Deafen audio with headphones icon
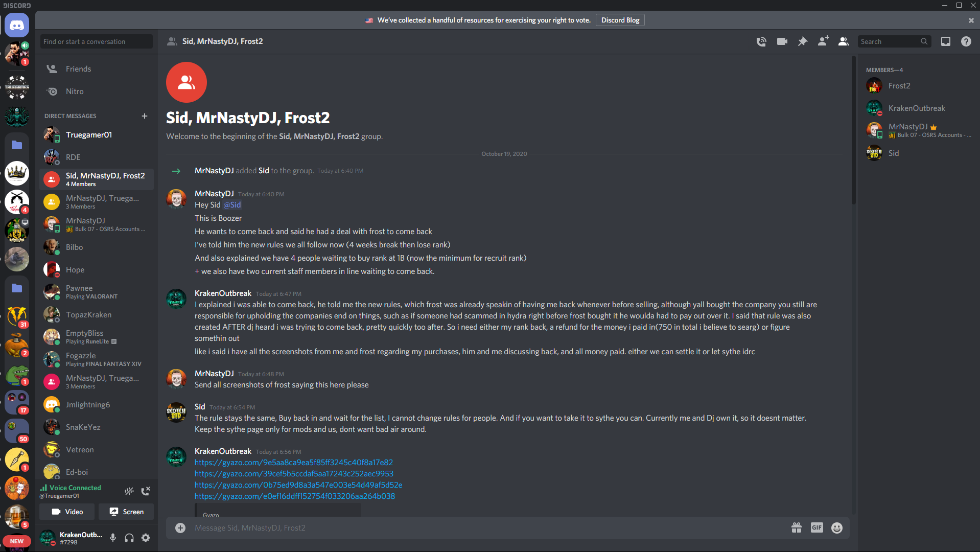The image size is (980, 552). click(x=129, y=538)
